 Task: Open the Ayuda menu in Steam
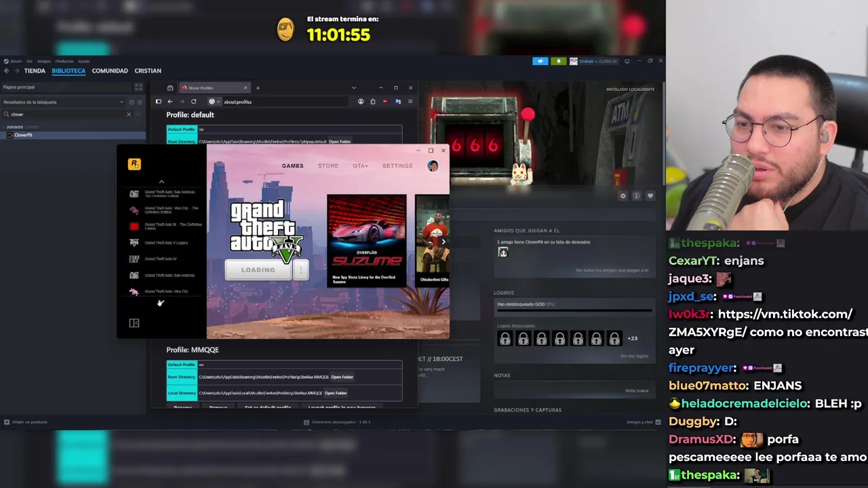pyautogui.click(x=83, y=61)
